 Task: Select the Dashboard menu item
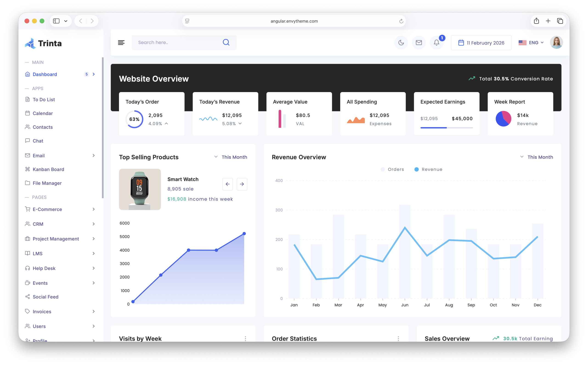45,74
